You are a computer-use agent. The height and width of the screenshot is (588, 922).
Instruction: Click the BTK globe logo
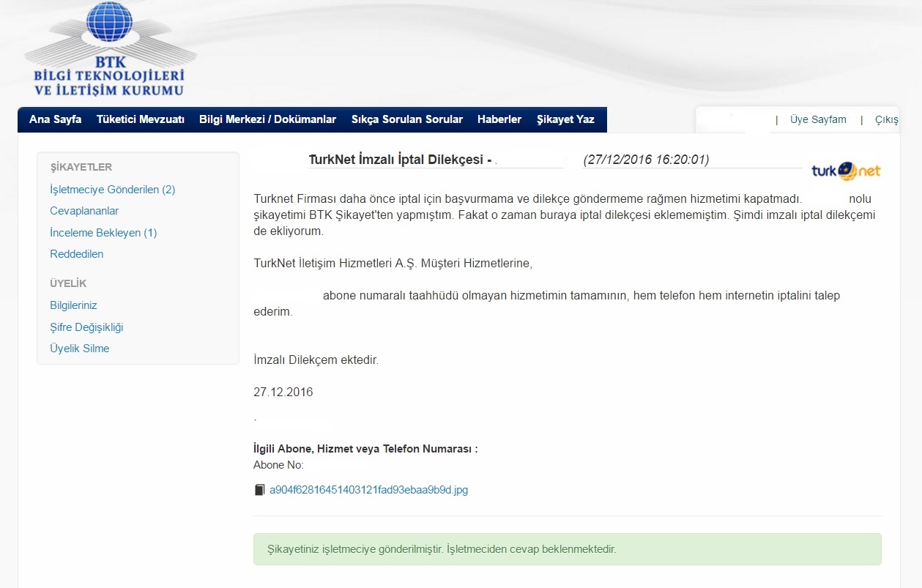coord(109,22)
